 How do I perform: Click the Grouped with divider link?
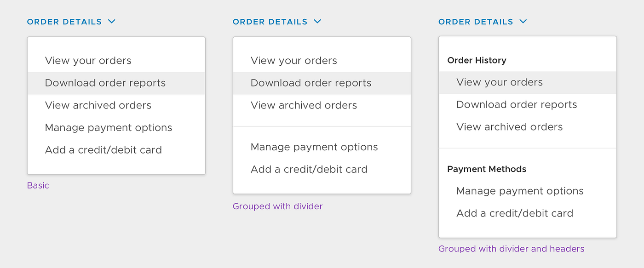[x=277, y=206]
